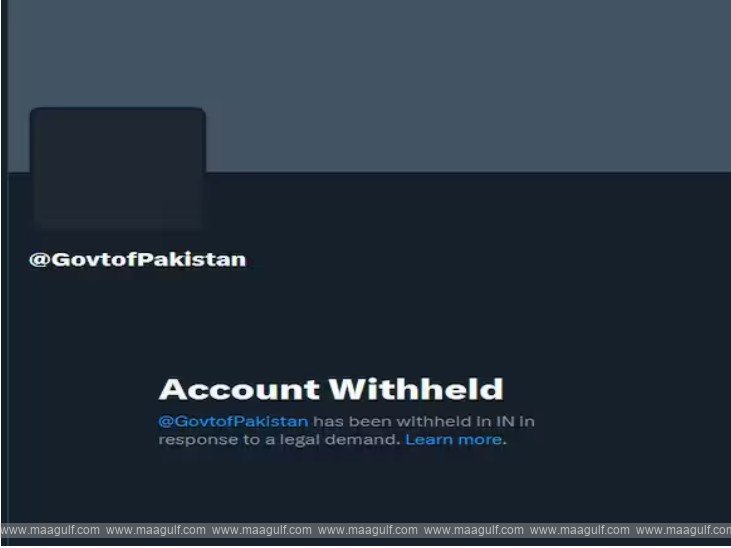Click the word Account in the heading
Viewport: 731px width, 548px height.
tap(240, 390)
